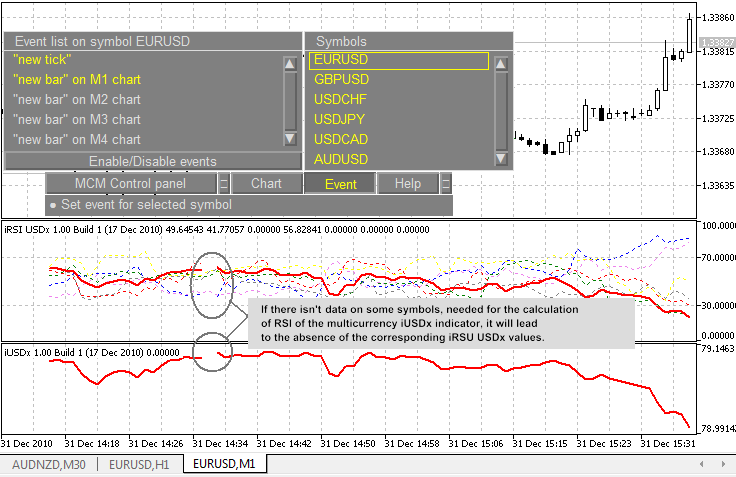Click the event list scroll-down arrow

click(290, 138)
